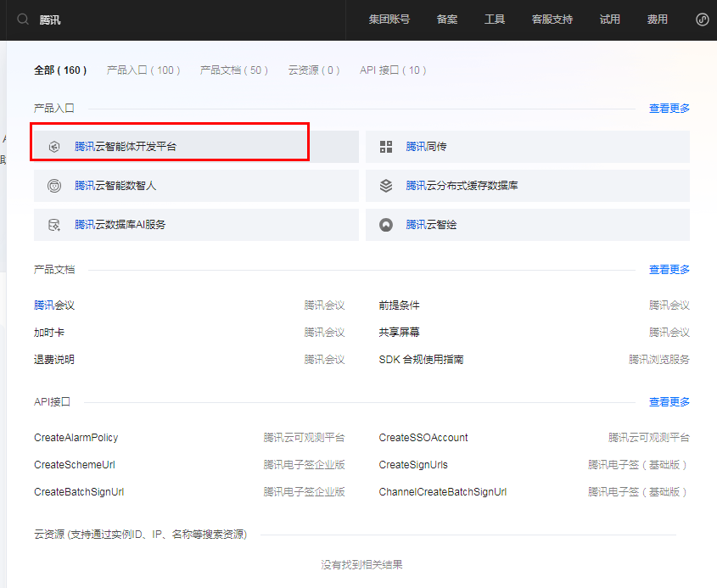717x588 pixels.
Task: Click the 产品文档 section heading
Action: 54,270
